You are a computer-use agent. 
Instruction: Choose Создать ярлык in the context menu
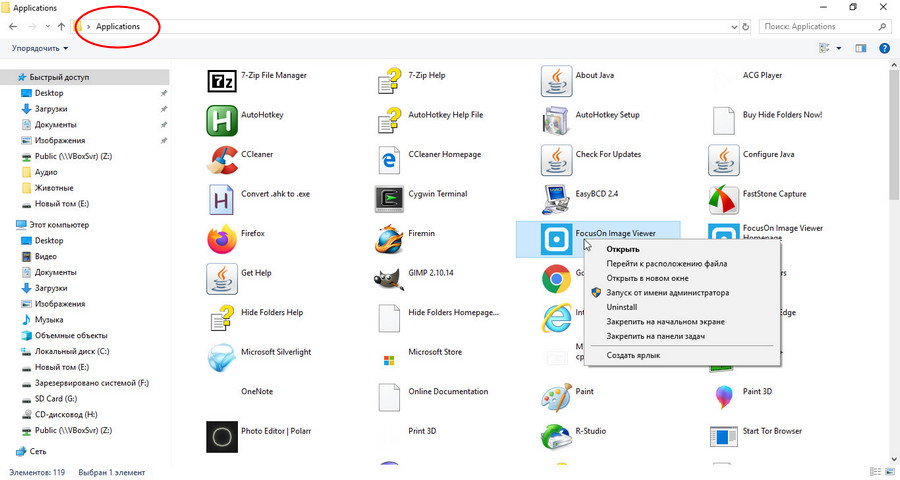click(633, 355)
